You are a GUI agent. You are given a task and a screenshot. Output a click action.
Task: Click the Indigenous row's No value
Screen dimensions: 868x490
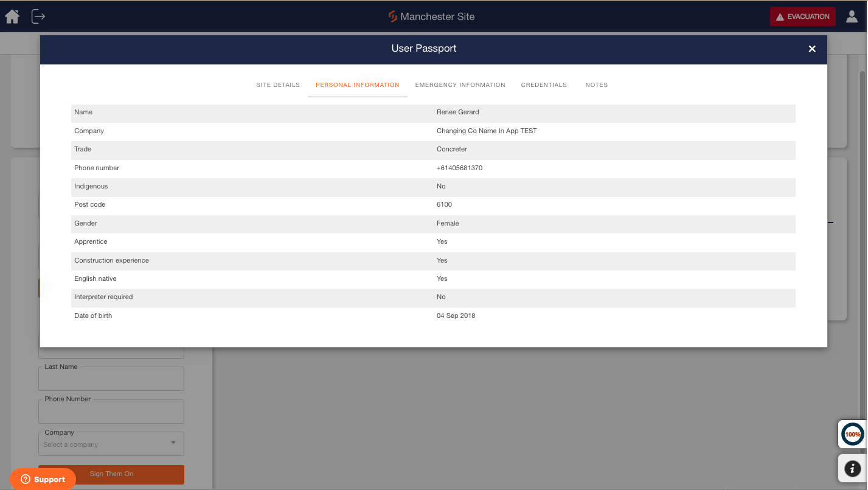point(441,187)
